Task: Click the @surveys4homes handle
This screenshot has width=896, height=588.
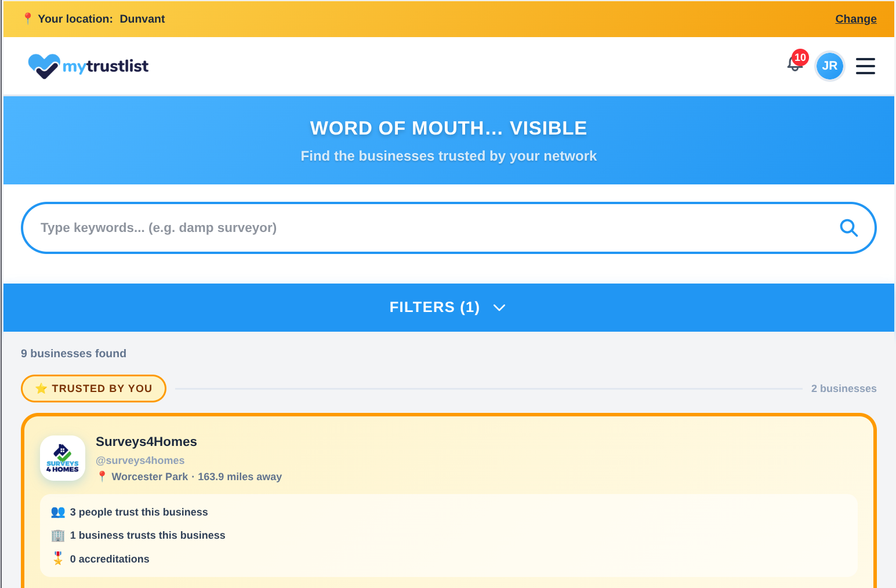Action: [140, 460]
